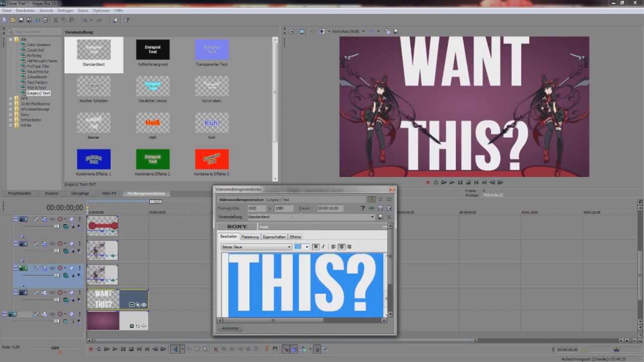Viewport: 644px width, 362px height.
Task: Select the Titel & Text generator
Action: (x=36, y=88)
